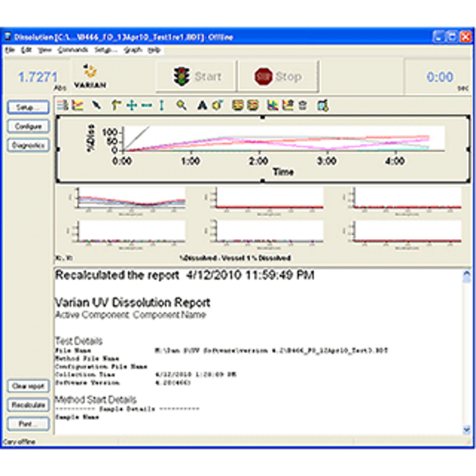This screenshot has width=476, height=476.
Task: Click the %Diss versus Time main graph
Action: pos(263,149)
